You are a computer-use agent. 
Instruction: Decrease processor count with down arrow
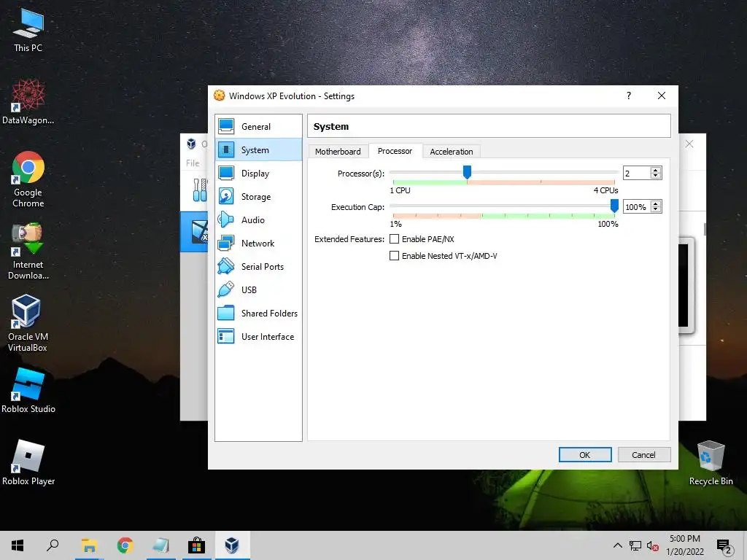656,176
